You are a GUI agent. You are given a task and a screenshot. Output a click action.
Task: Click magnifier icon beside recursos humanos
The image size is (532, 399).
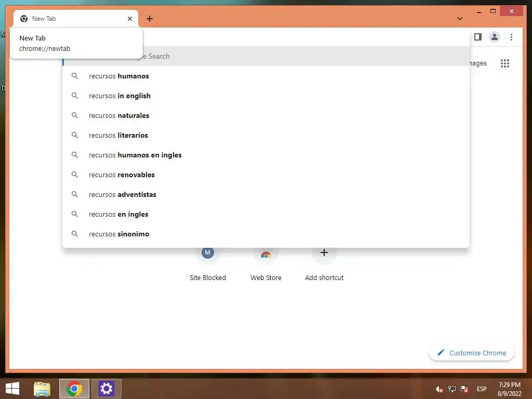click(75, 76)
